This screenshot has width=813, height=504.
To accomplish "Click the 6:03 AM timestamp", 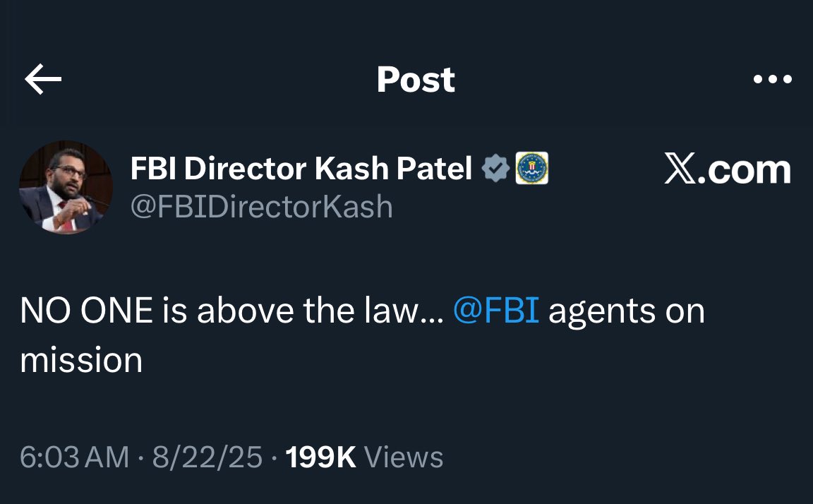I will (74, 457).
